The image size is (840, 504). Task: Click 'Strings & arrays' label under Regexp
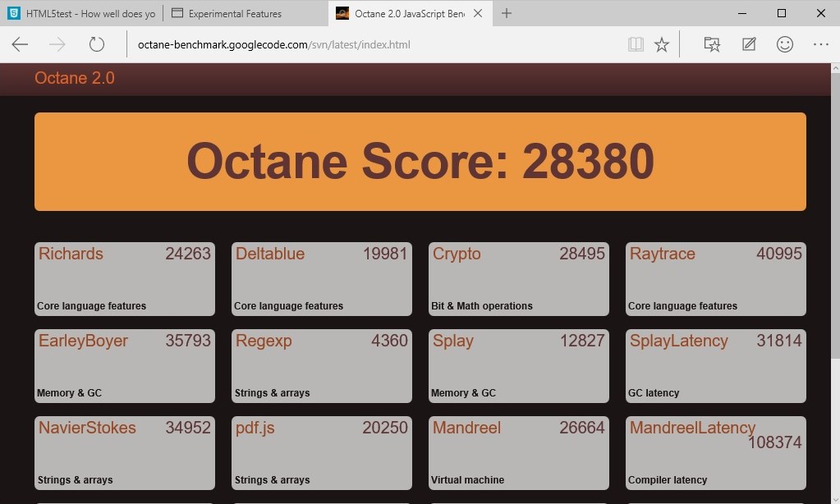click(x=272, y=393)
